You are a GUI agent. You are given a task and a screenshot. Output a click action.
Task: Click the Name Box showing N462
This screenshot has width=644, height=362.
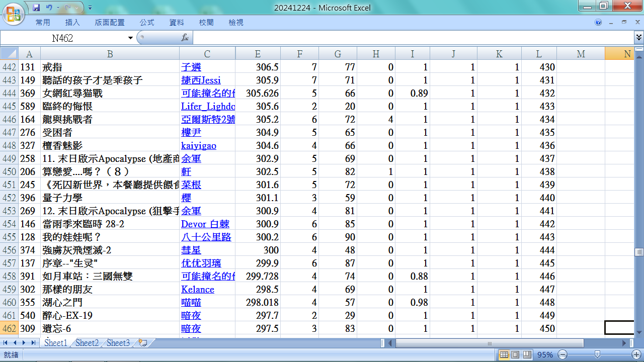click(x=63, y=38)
